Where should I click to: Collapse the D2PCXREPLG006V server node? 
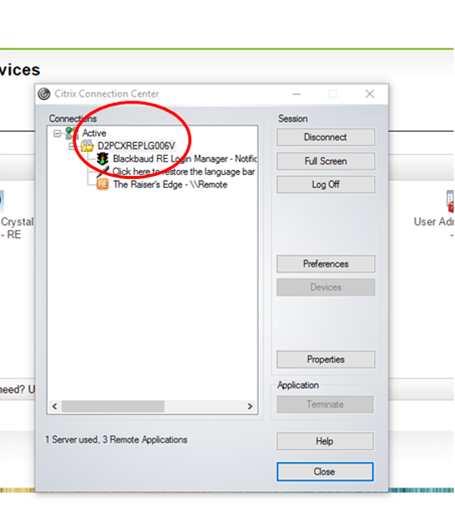coord(72,146)
